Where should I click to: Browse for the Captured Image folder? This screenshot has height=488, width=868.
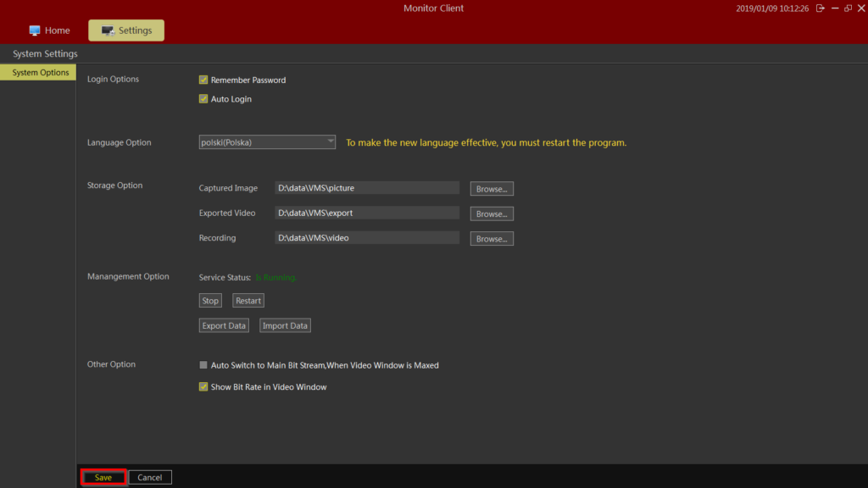click(492, 189)
